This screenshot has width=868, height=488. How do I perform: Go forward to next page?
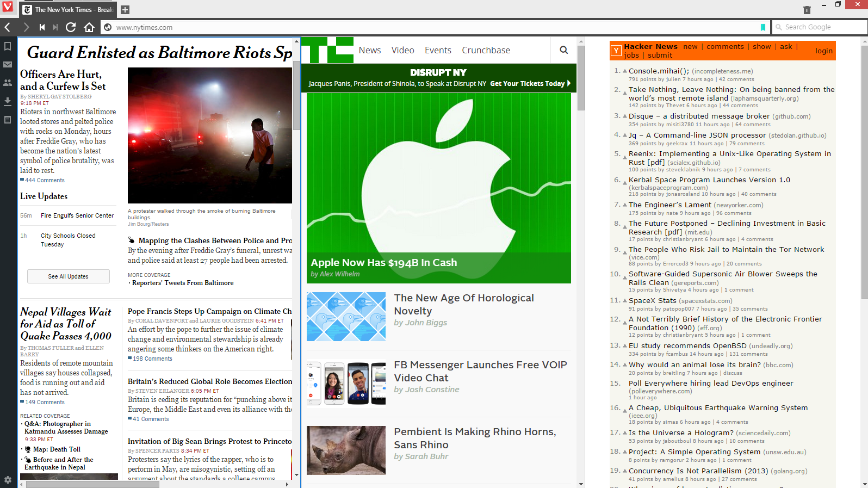(26, 27)
